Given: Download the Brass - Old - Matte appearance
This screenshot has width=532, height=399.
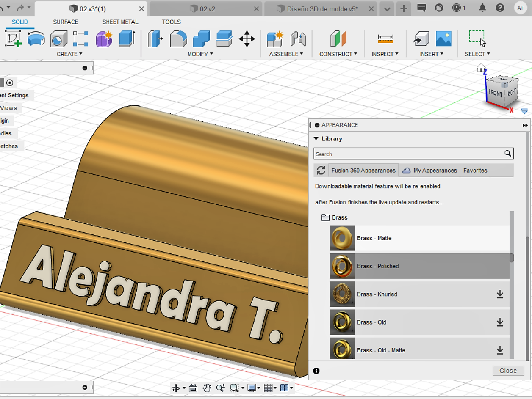Looking at the screenshot, I should [500, 350].
